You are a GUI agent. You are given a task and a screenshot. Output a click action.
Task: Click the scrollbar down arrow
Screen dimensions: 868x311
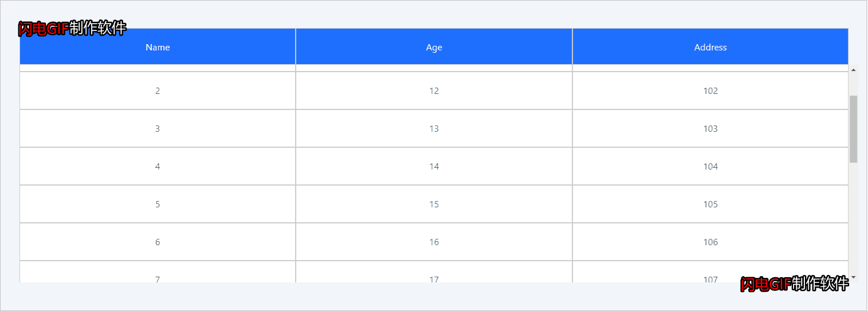coord(853,277)
